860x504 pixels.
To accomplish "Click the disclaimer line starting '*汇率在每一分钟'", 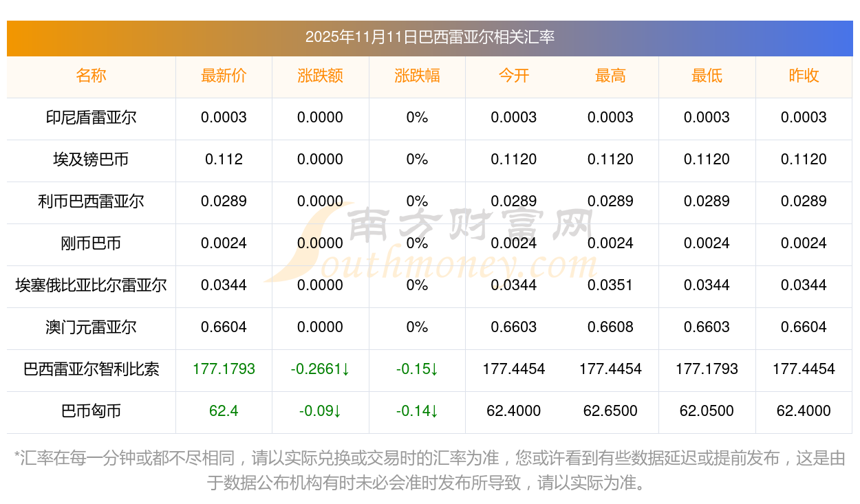I will click(x=430, y=458).
